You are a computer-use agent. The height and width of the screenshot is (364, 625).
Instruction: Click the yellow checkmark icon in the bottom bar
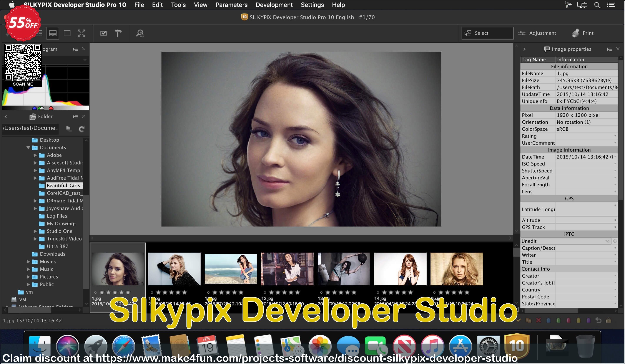tap(518, 320)
